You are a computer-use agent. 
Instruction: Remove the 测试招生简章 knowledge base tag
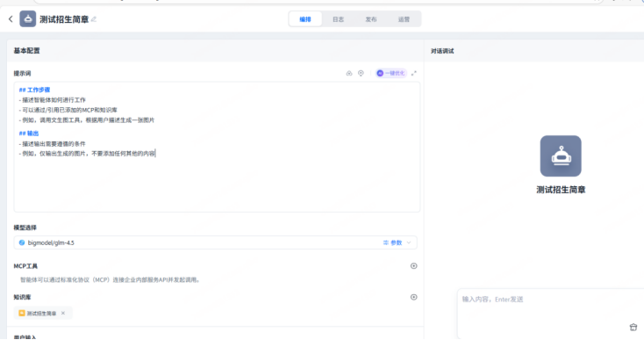[63, 313]
